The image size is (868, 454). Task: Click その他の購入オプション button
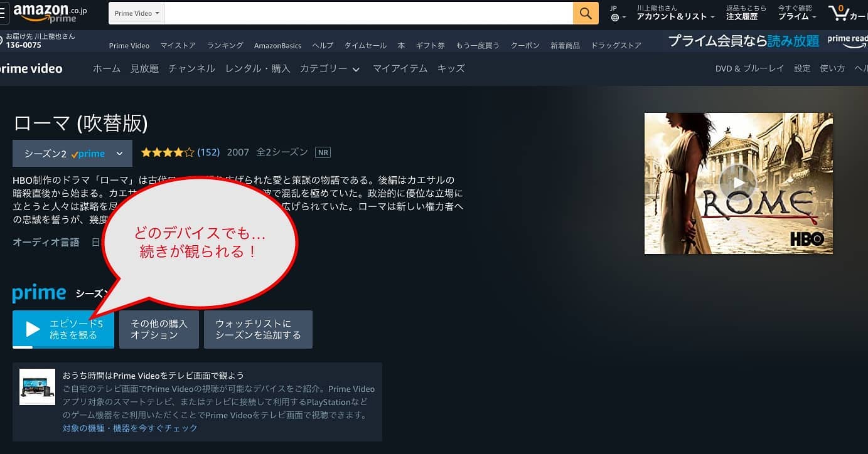coord(159,329)
